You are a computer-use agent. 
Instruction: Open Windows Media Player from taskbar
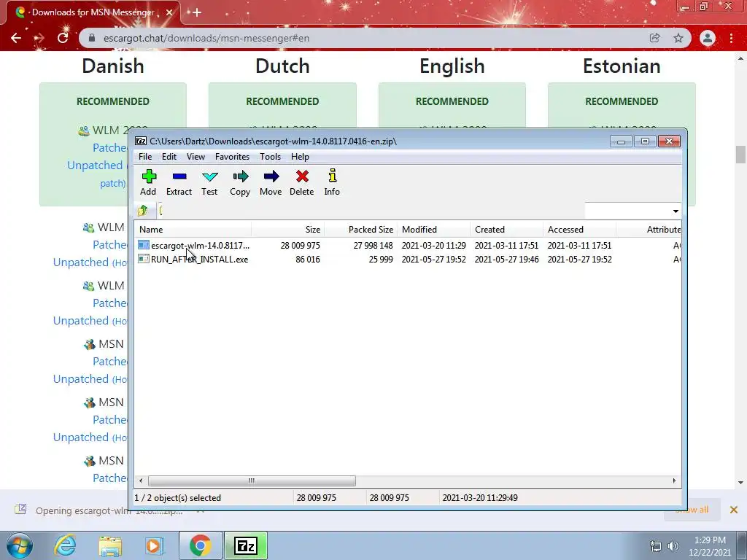pyautogui.click(x=154, y=545)
